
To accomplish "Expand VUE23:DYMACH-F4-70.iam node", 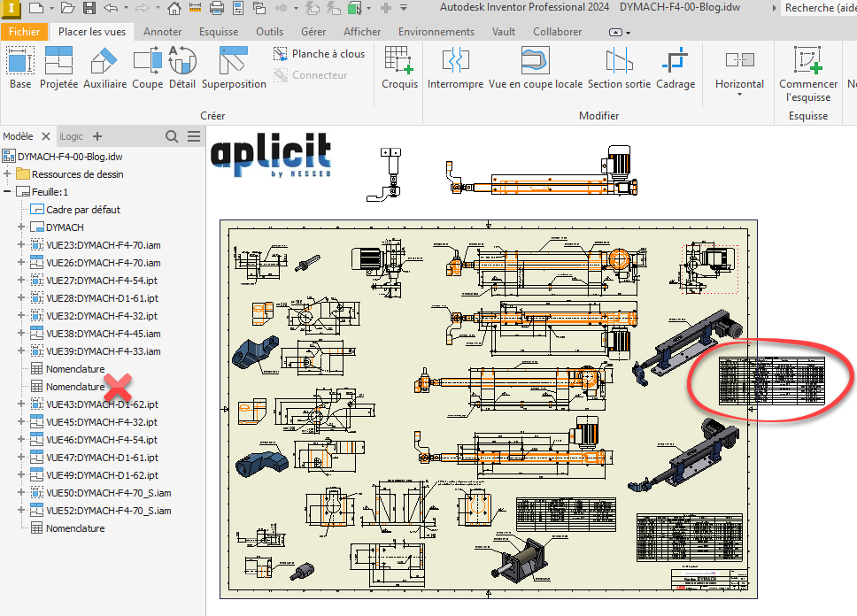I will click(x=21, y=245).
